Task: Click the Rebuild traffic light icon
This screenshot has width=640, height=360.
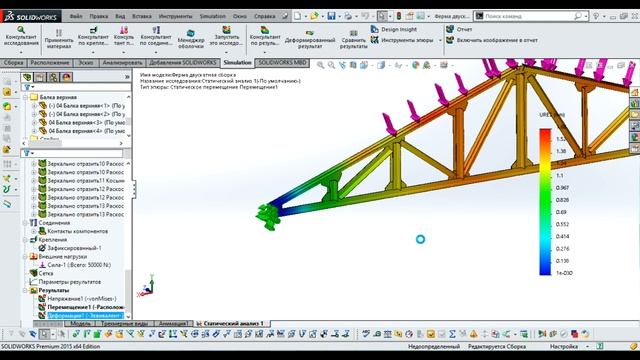Action: point(399,16)
